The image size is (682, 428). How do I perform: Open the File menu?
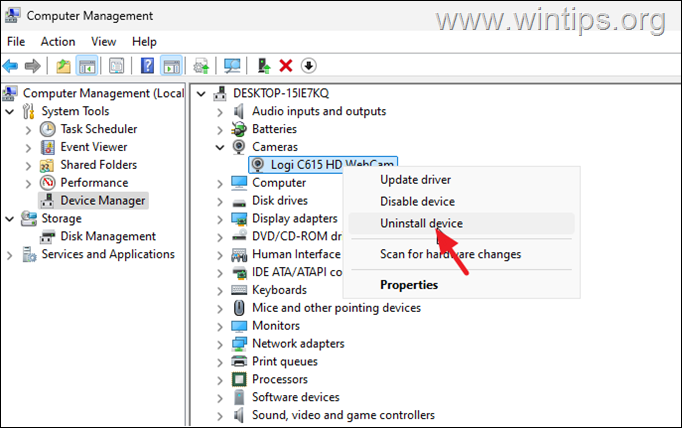click(16, 42)
